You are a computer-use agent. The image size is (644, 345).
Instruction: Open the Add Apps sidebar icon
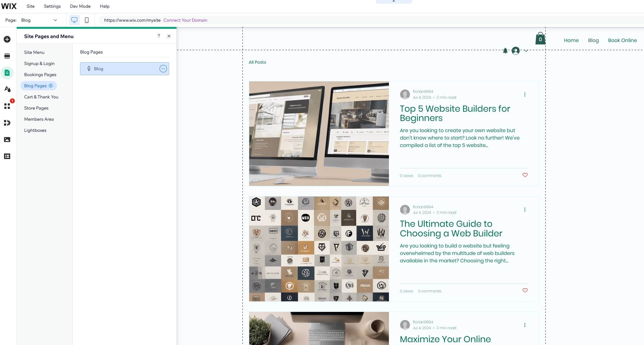7,106
